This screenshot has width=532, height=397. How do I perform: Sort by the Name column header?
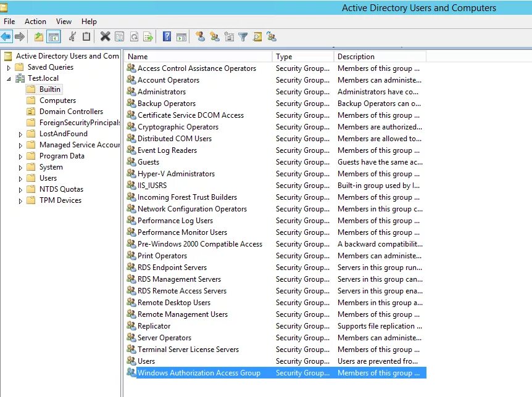click(198, 56)
